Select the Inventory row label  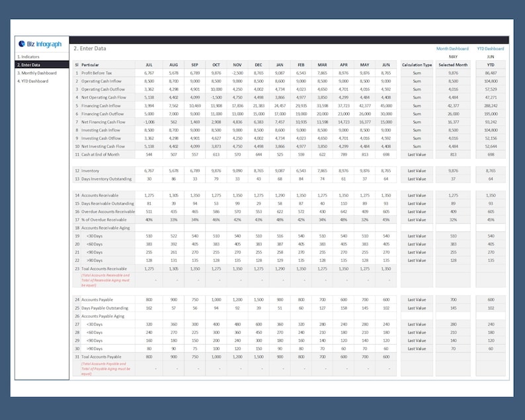pyautogui.click(x=91, y=171)
